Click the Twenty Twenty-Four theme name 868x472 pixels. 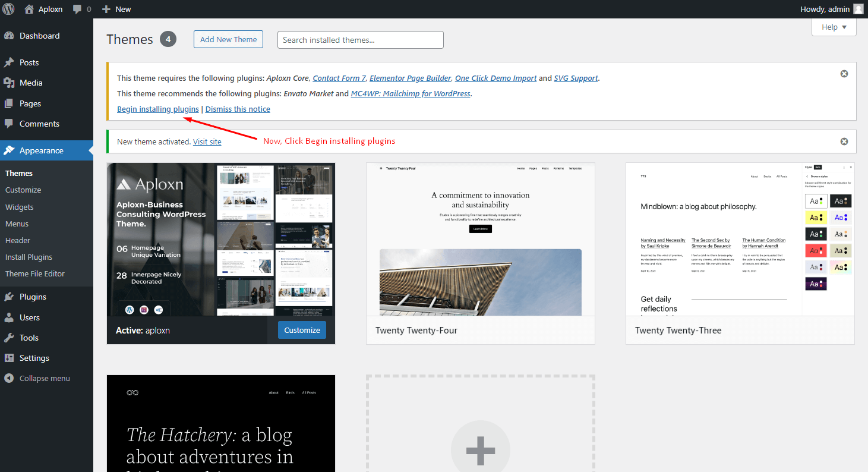click(416, 331)
